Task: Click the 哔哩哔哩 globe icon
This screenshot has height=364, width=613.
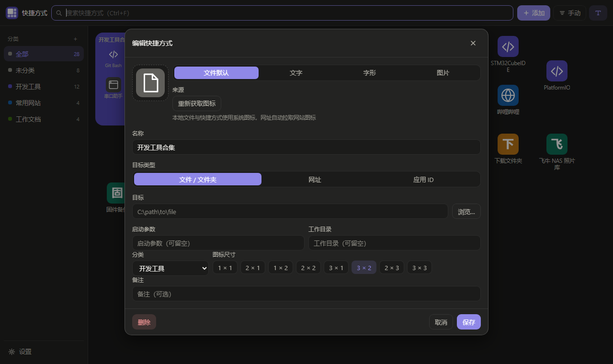Action: point(508,95)
